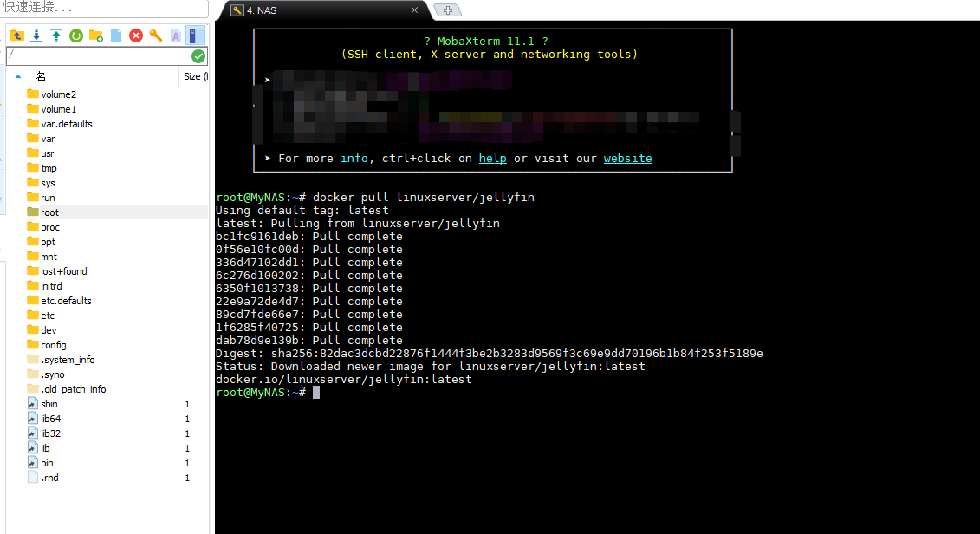
Task: Click the remote path input field
Action: 98,55
